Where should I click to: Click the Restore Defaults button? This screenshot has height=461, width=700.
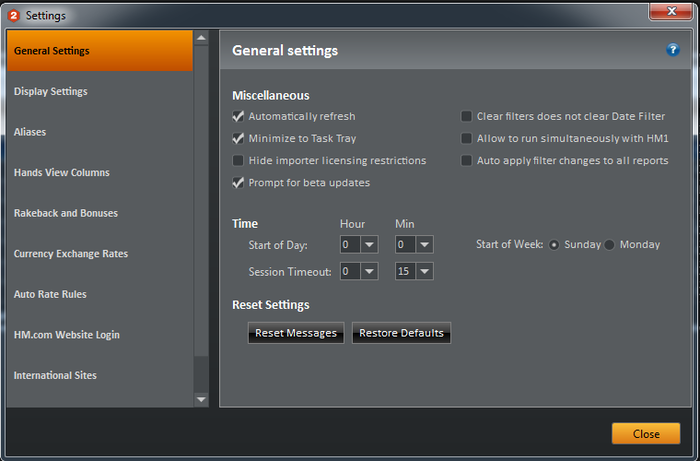click(401, 333)
